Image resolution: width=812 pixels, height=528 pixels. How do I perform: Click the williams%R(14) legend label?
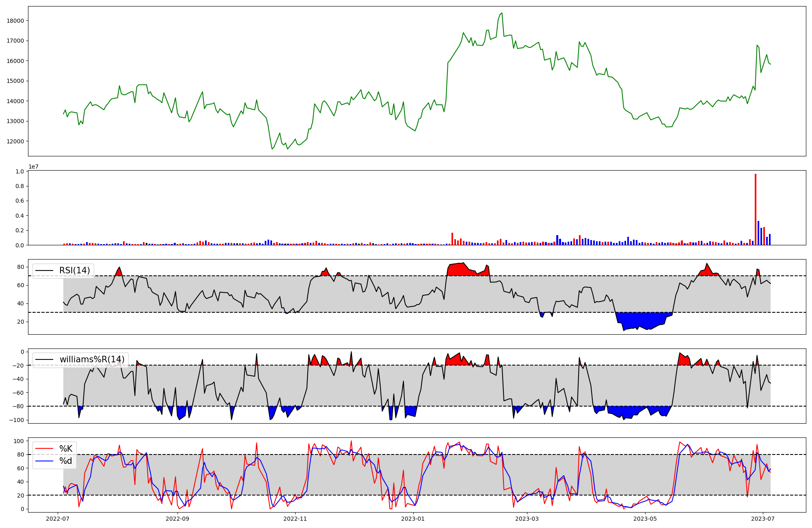point(92,359)
